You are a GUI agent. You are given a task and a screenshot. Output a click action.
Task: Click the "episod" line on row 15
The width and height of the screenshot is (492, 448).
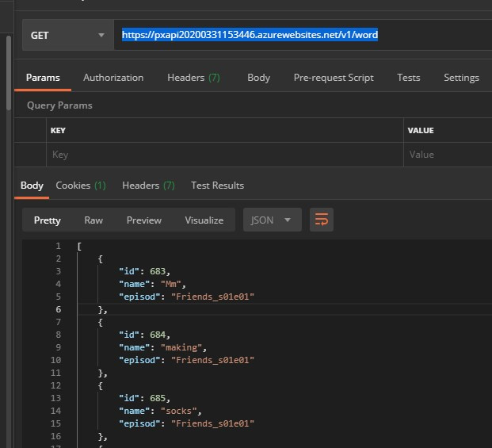point(186,423)
